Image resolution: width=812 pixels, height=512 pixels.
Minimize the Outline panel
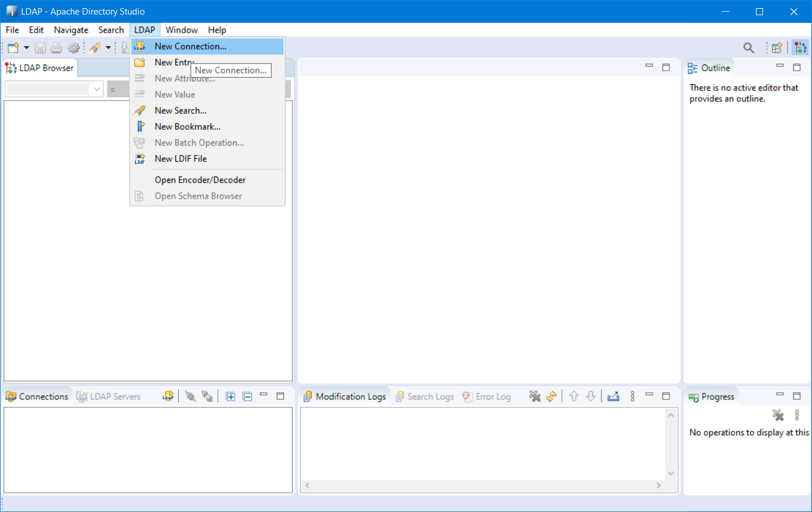pos(780,67)
